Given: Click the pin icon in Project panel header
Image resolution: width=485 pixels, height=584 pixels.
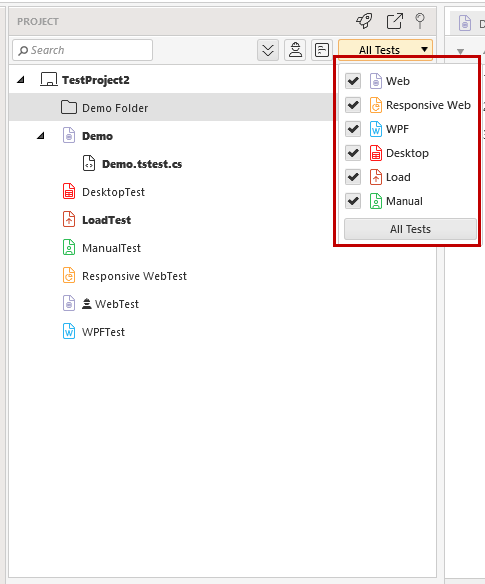Looking at the screenshot, I should click(x=420, y=21).
